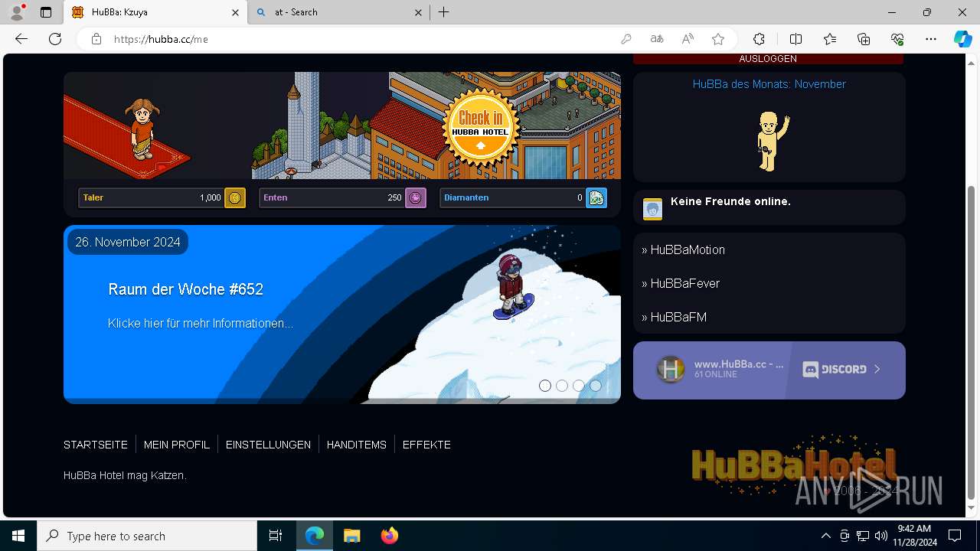The height and width of the screenshot is (551, 980).
Task: Click the HuBBa des Monats yellow avatar
Action: (772, 141)
